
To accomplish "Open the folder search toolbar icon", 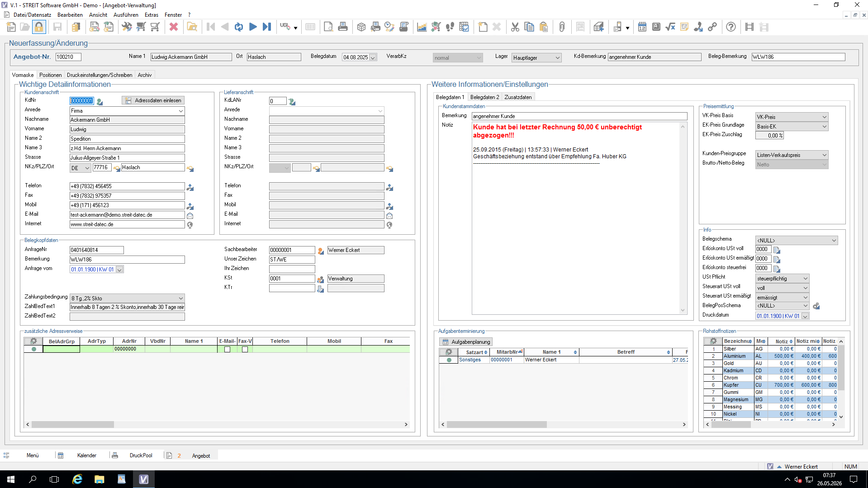I will 192,27.
